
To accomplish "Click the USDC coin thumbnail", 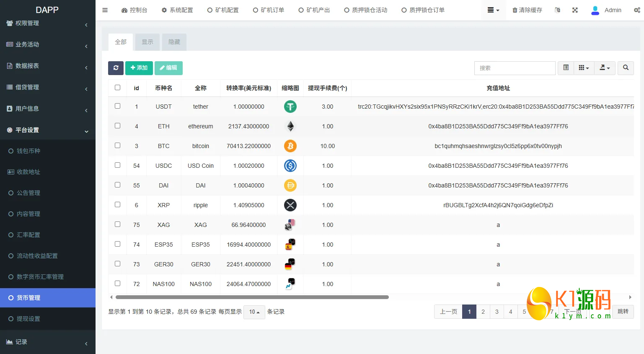I will pyautogui.click(x=290, y=166).
